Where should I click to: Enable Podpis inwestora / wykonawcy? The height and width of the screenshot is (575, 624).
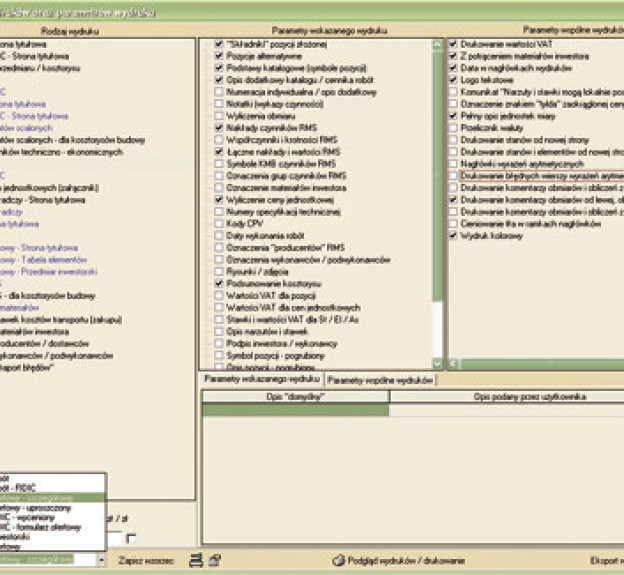219,343
